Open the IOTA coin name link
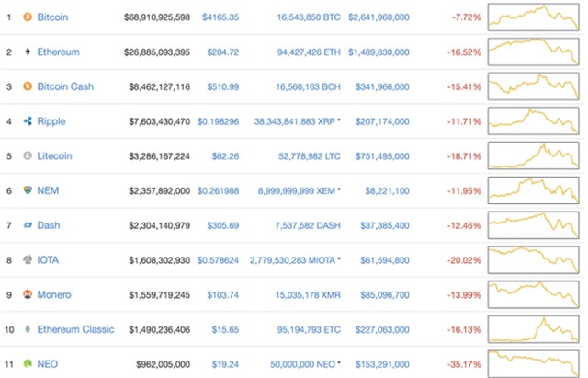This screenshot has width=588, height=378. click(49, 260)
